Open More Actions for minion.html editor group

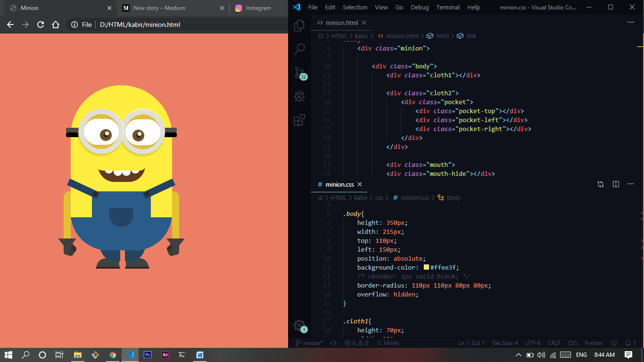(631, 22)
